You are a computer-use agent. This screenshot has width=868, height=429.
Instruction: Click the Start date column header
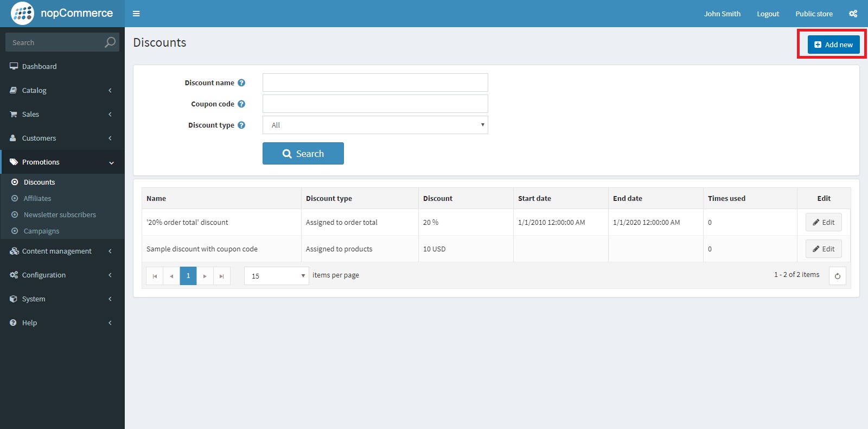[561, 198]
